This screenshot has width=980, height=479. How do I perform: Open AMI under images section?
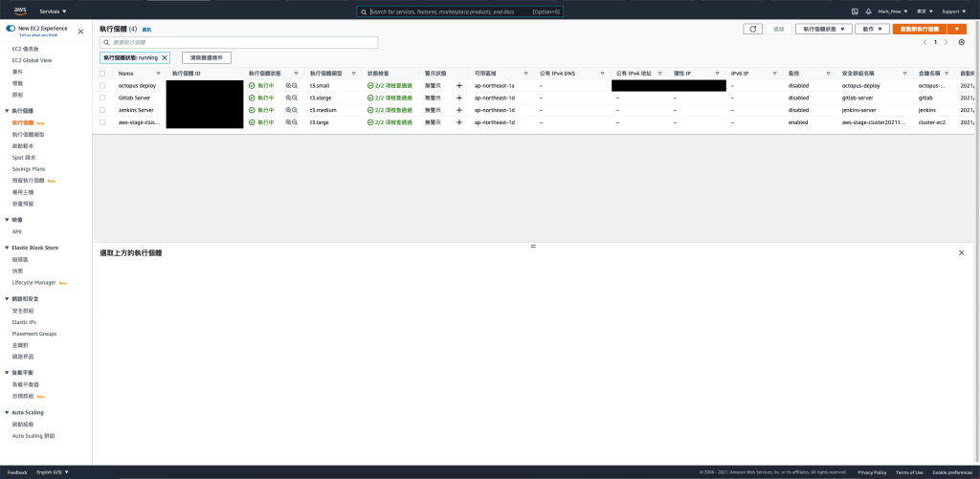[17, 231]
